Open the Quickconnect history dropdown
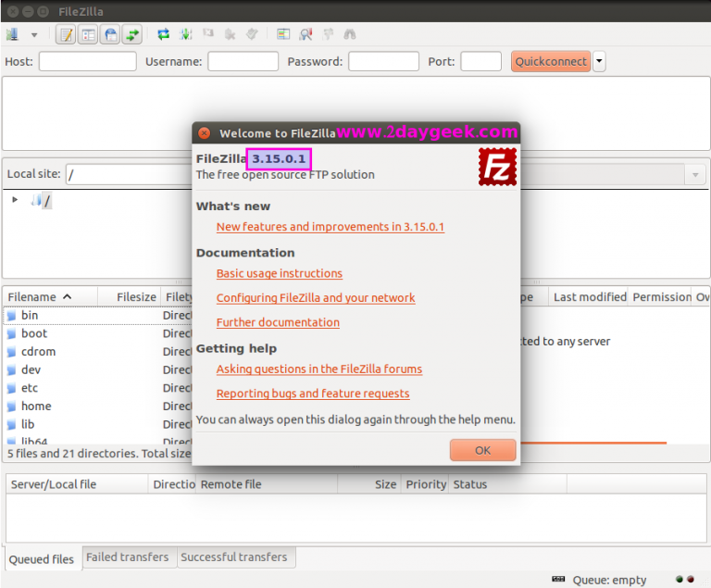This screenshot has width=711, height=588. tap(599, 61)
